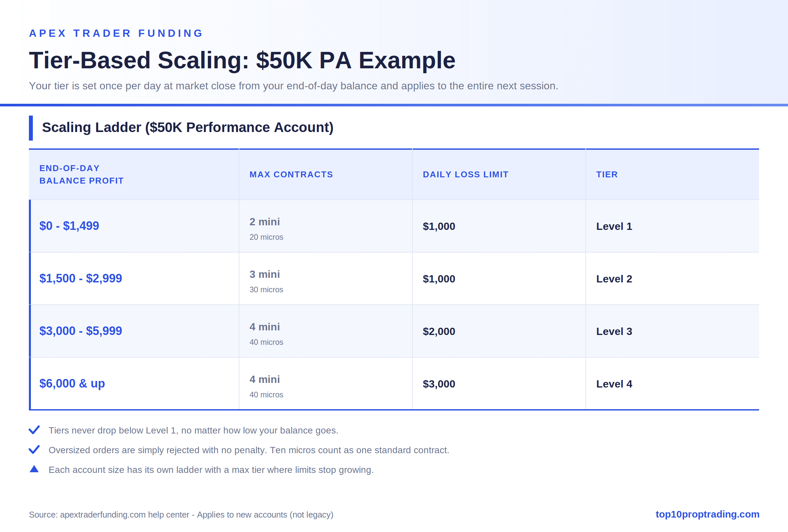Click the Source: apextraderfunding.com footer text

pos(181,515)
